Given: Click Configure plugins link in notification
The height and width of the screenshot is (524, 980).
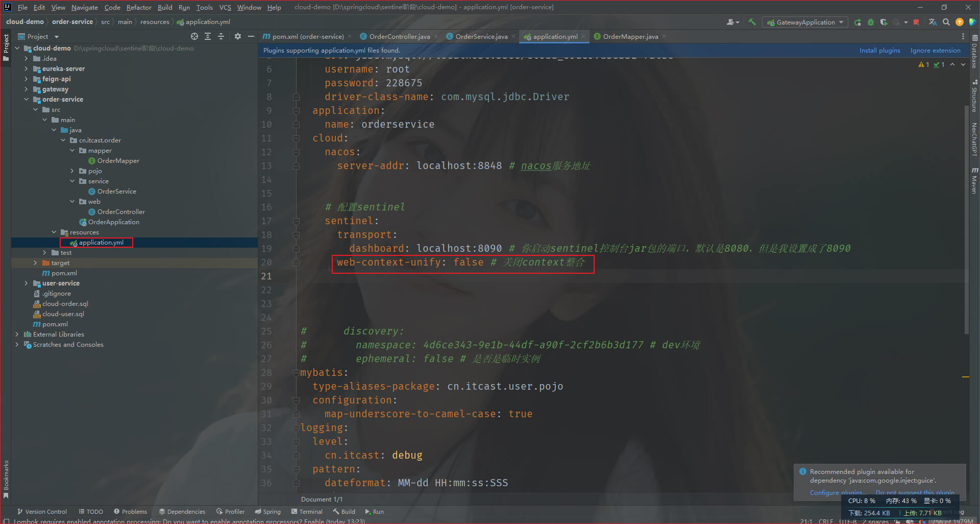Looking at the screenshot, I should click(837, 492).
